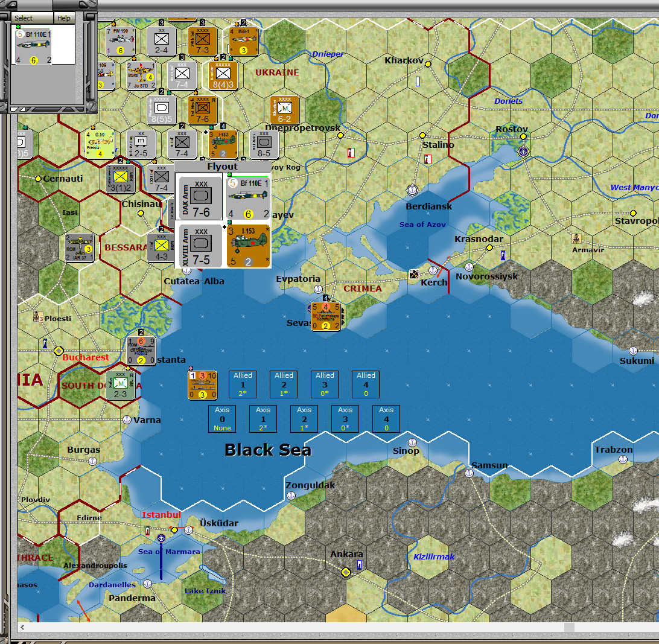Click the Samsun port anchor icon
The image size is (659, 644).
[469, 473]
